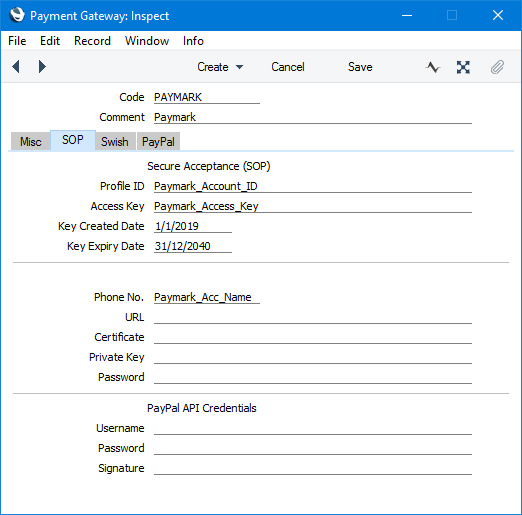Click the PayPal Username field
Image resolution: width=522 pixels, height=515 pixels.
[x=313, y=428]
